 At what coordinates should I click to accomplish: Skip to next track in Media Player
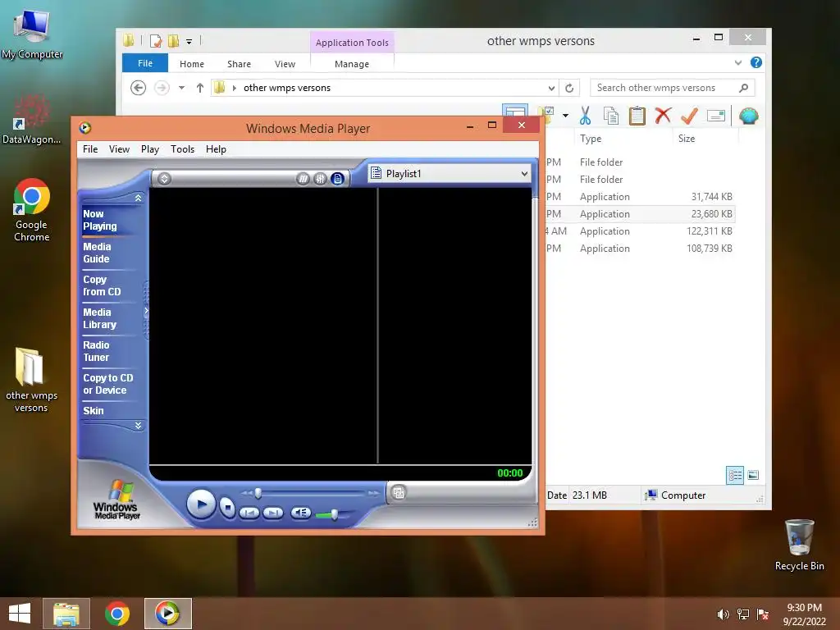point(273,514)
